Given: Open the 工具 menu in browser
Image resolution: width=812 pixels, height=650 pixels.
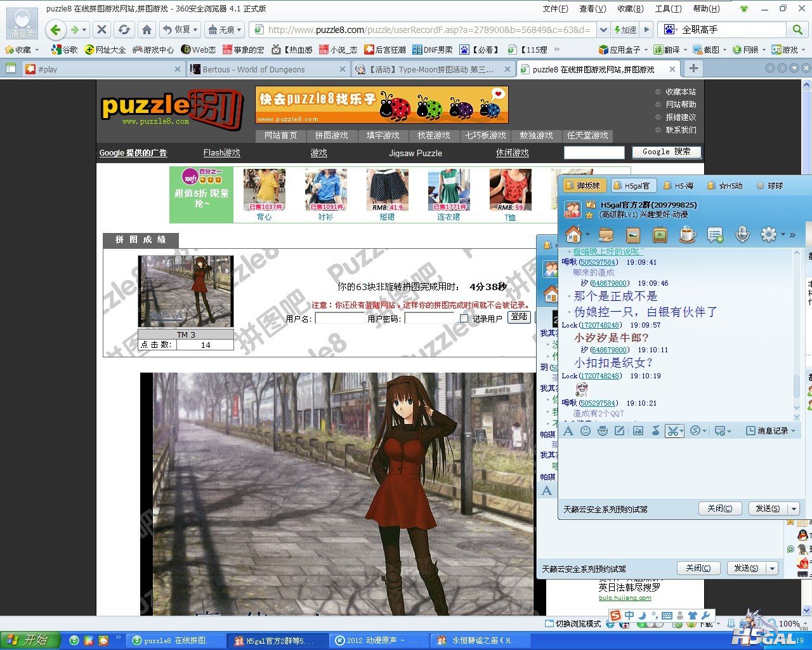Looking at the screenshot, I should point(668,8).
